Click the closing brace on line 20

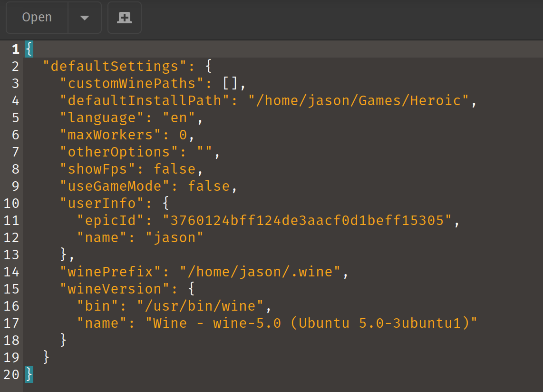[x=29, y=375]
